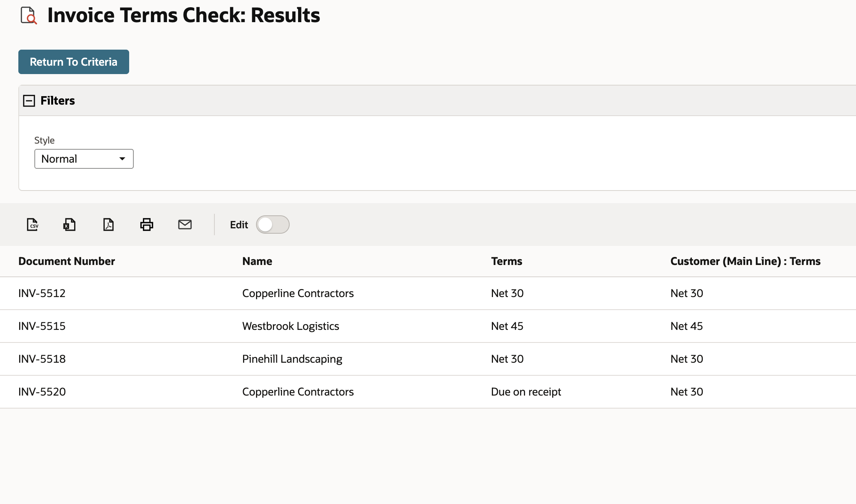
Task: Click Net 45 terms for INV-5515
Action: pos(507,326)
